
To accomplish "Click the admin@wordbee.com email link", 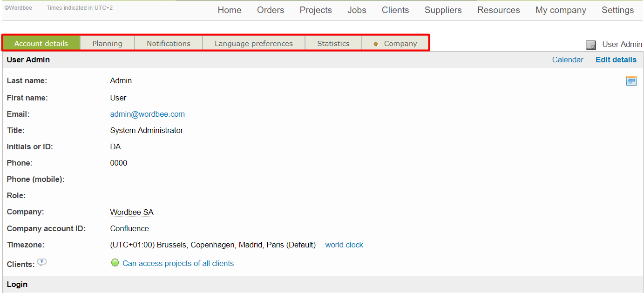I will (147, 114).
